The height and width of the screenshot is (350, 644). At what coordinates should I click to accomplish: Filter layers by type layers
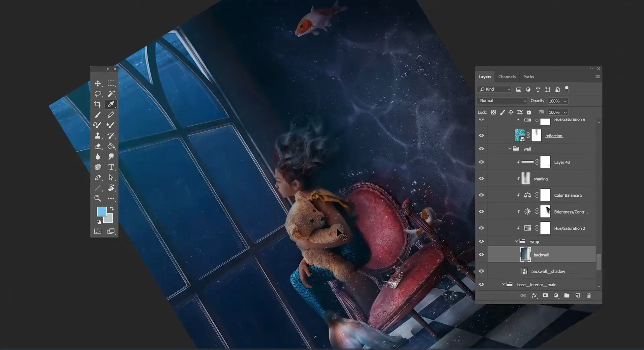pyautogui.click(x=538, y=90)
